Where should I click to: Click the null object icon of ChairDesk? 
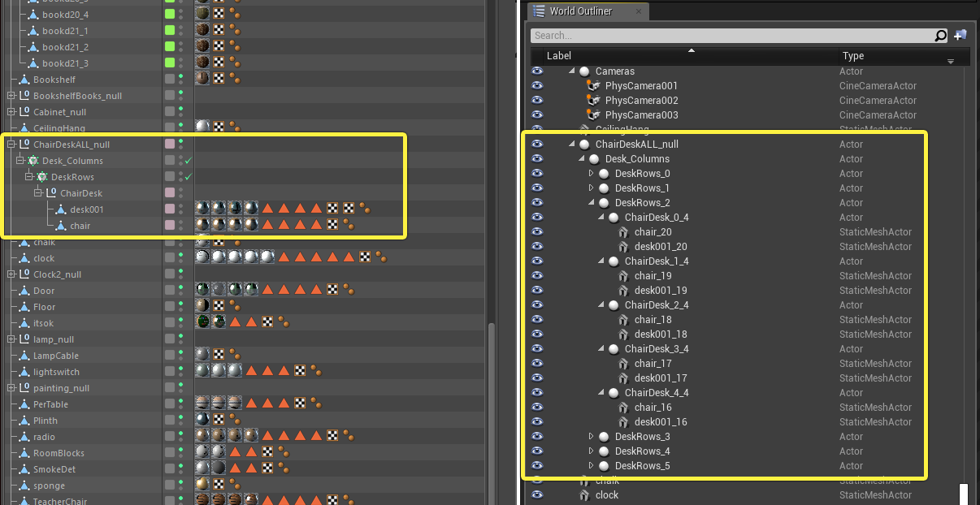point(51,193)
